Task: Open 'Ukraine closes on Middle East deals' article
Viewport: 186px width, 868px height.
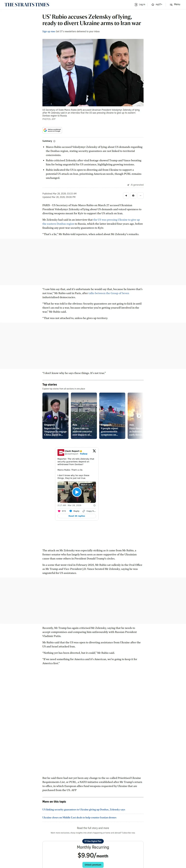Action: pos(79,818)
